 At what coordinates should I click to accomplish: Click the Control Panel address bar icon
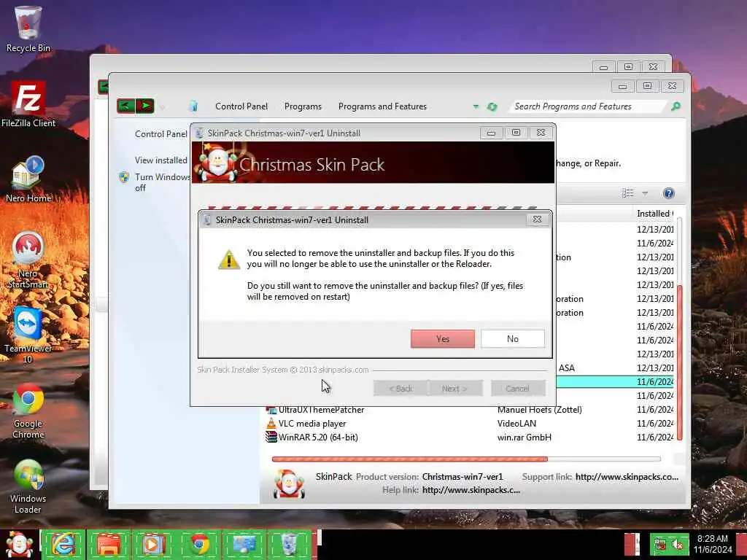pos(193,106)
